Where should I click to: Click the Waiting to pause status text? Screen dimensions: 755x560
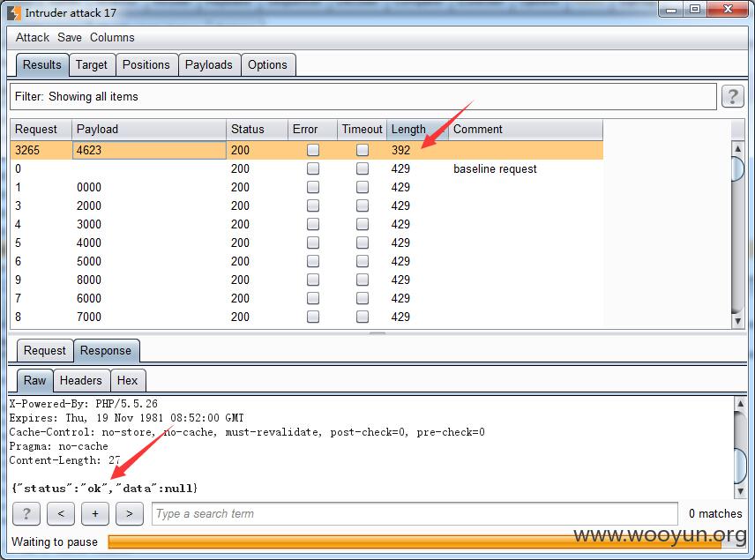55,542
